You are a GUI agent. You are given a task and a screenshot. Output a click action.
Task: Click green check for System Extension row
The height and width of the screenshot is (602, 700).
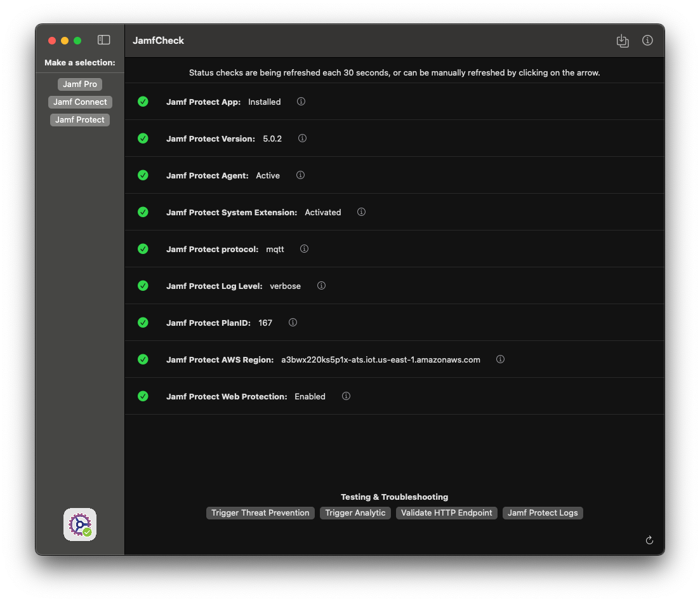(143, 212)
